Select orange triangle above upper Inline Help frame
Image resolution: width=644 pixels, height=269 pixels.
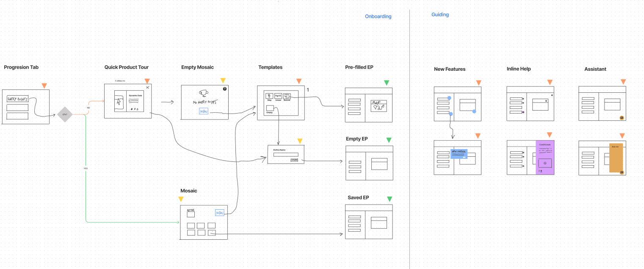[550, 82]
